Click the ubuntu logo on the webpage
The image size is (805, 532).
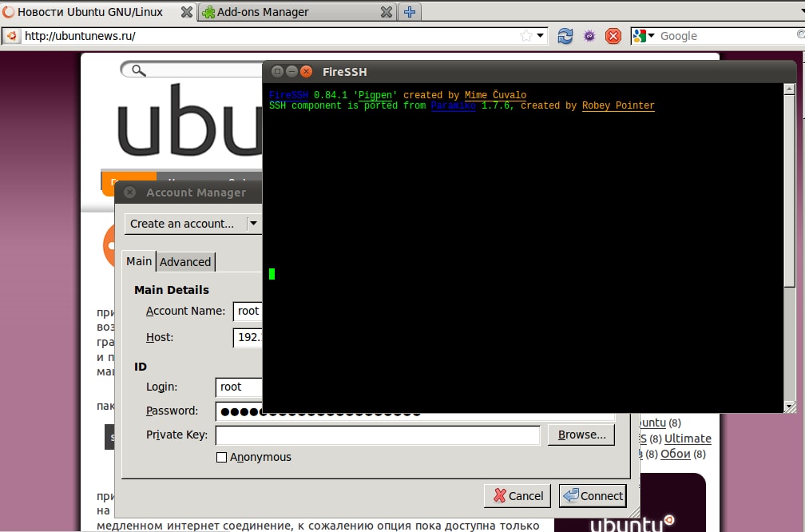190,121
